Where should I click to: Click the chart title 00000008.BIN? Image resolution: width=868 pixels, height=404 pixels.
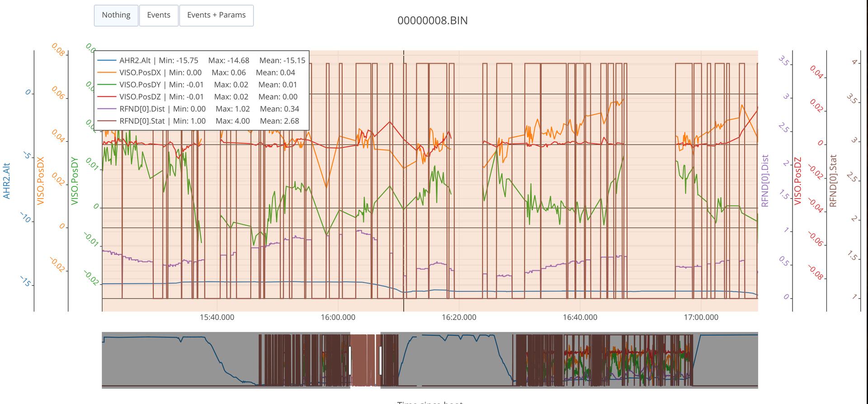[x=433, y=21]
